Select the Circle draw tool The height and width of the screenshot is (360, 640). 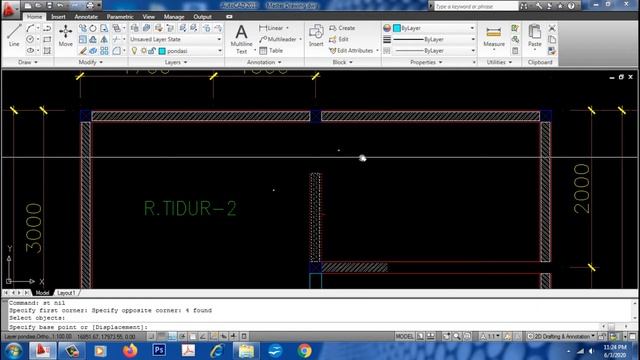(x=30, y=40)
